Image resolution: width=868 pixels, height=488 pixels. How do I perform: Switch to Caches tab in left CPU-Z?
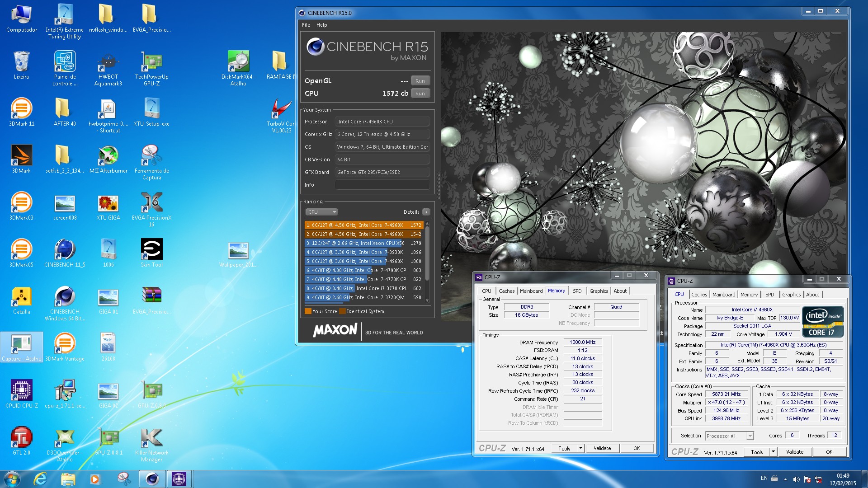point(506,291)
